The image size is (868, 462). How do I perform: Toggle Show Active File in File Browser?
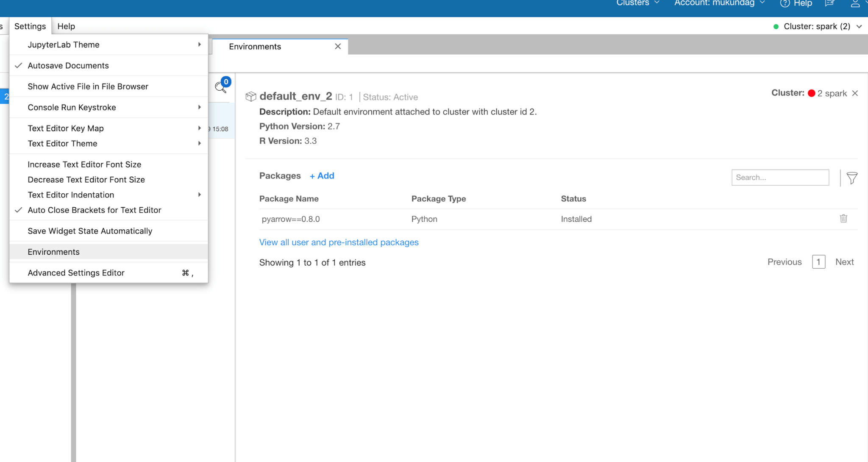tap(109, 86)
